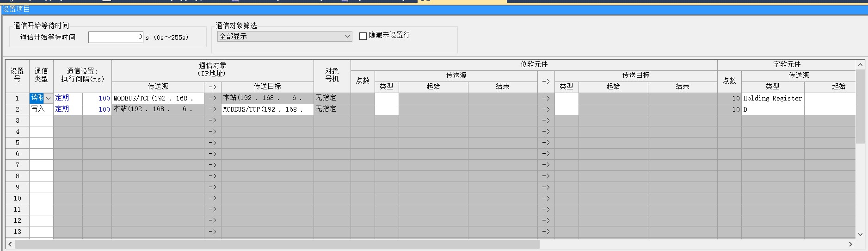
Task: Click empty communication type cell in row 3
Action: [x=41, y=120]
